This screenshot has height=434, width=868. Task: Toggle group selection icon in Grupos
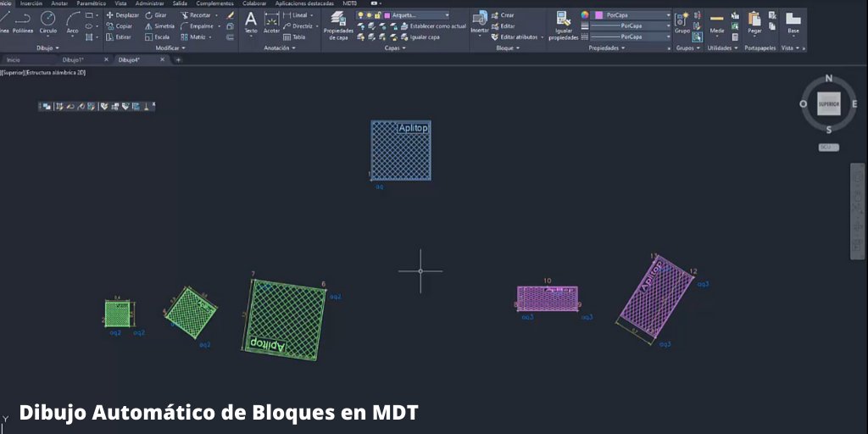tap(697, 37)
